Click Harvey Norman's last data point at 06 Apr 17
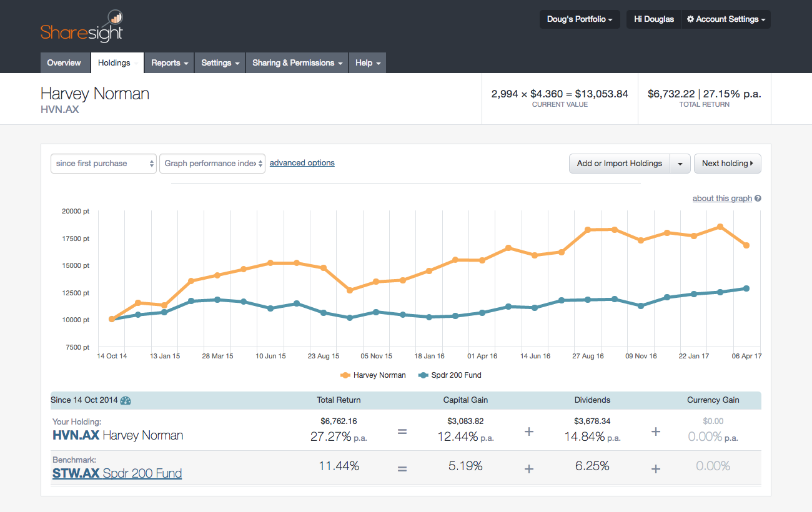This screenshot has height=512, width=812. (x=746, y=245)
